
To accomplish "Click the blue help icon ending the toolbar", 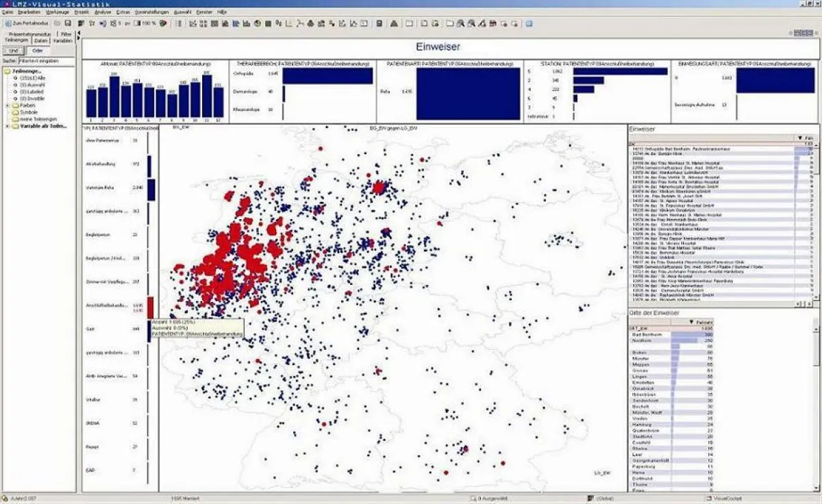I will point(529,23).
